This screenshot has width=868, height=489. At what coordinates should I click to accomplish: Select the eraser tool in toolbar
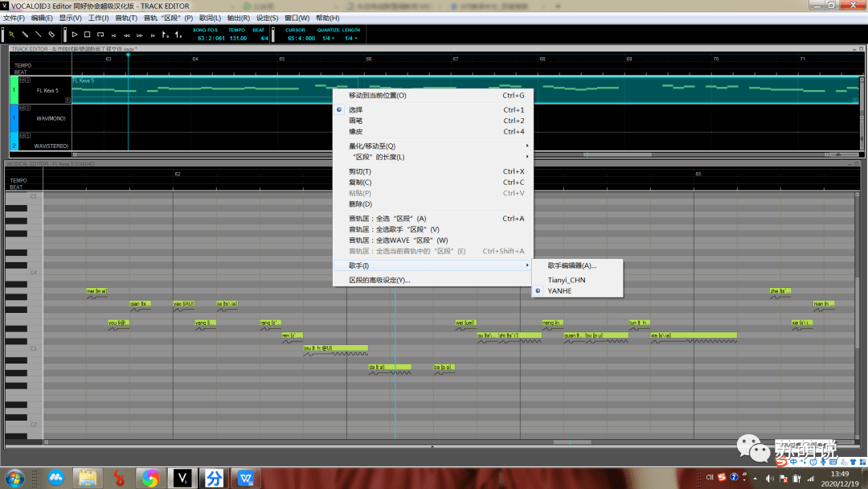[x=51, y=35]
